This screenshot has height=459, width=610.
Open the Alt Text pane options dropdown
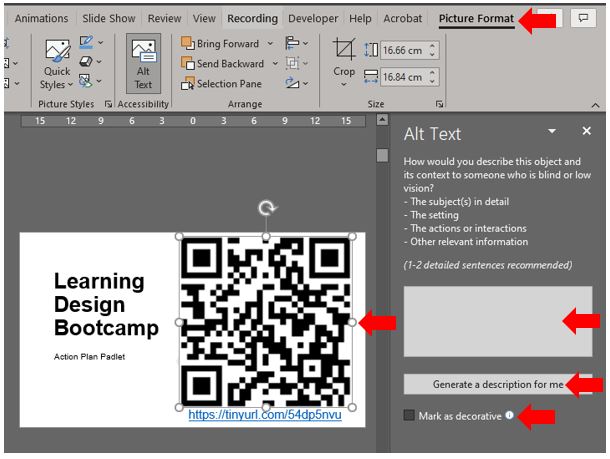click(552, 131)
